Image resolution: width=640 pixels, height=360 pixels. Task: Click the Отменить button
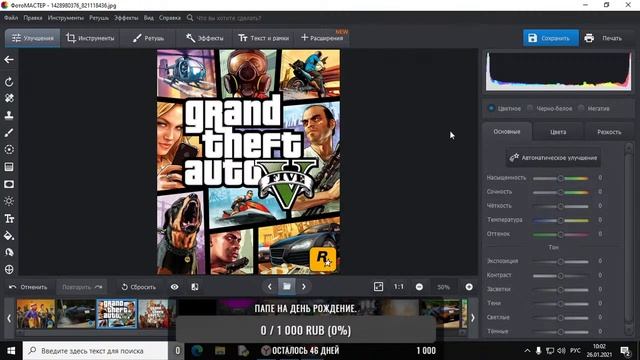(x=28, y=287)
